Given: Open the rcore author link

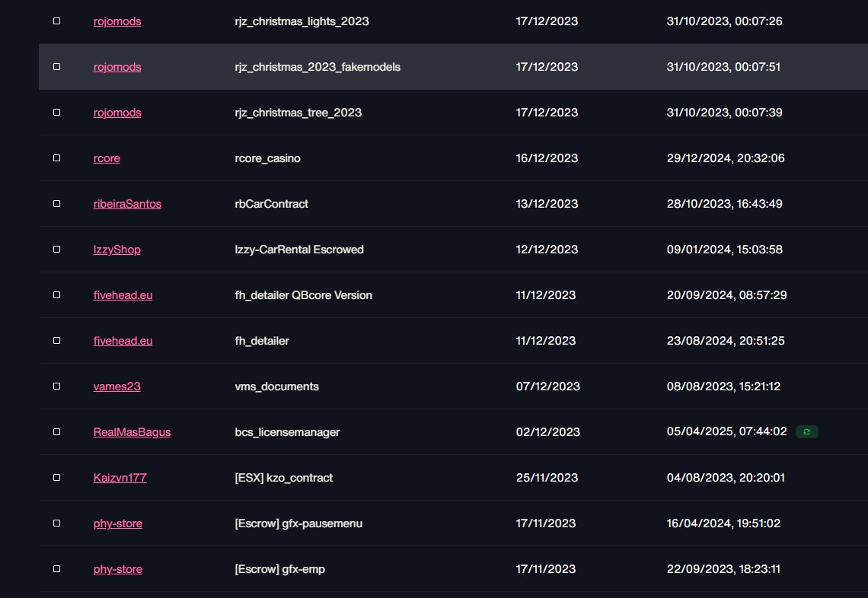Looking at the screenshot, I should pos(107,158).
